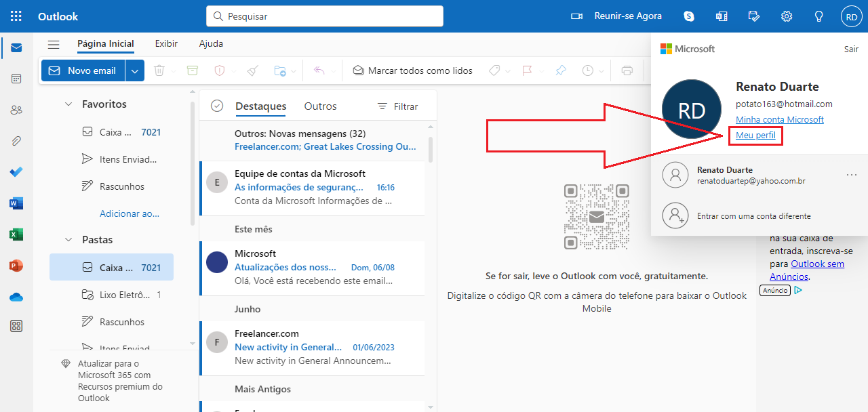Select the Destaques inbox tab

(x=261, y=106)
